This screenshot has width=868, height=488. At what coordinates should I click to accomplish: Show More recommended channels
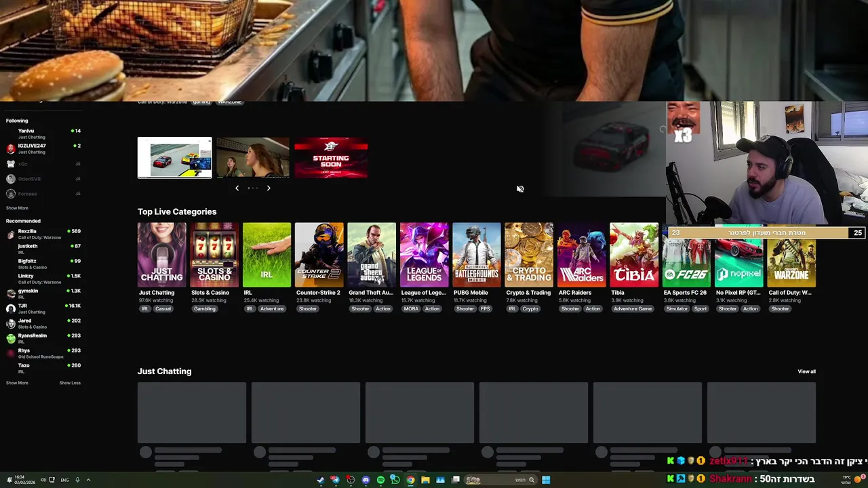[17, 383]
